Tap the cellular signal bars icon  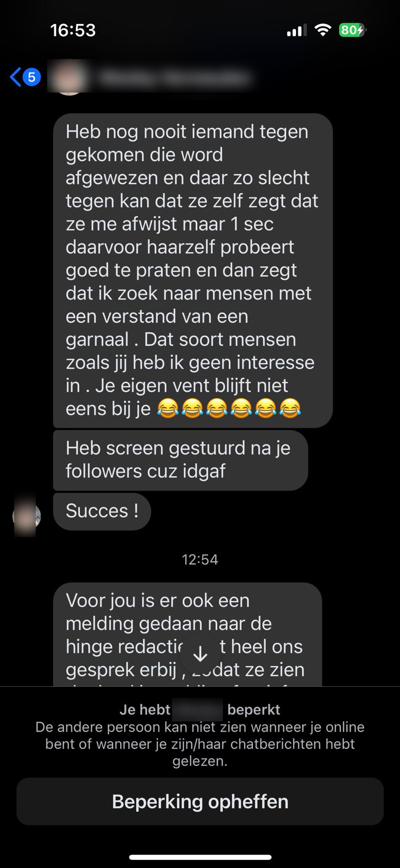pyautogui.click(x=297, y=30)
